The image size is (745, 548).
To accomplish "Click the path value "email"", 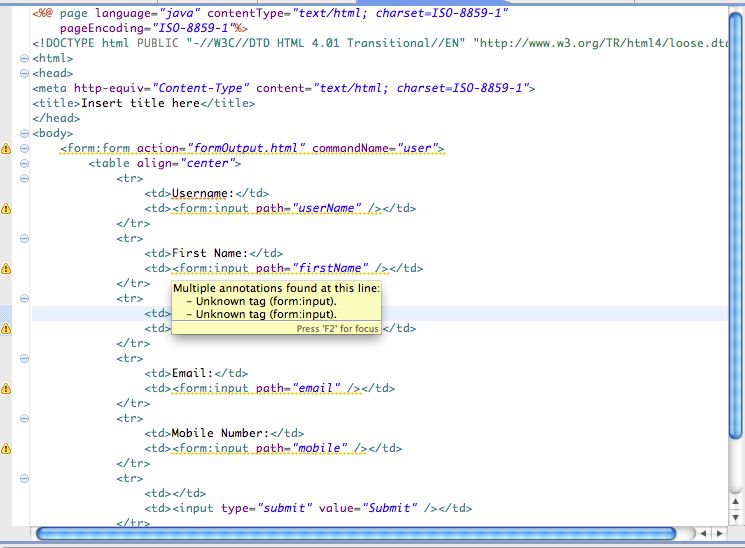I will [x=316, y=388].
